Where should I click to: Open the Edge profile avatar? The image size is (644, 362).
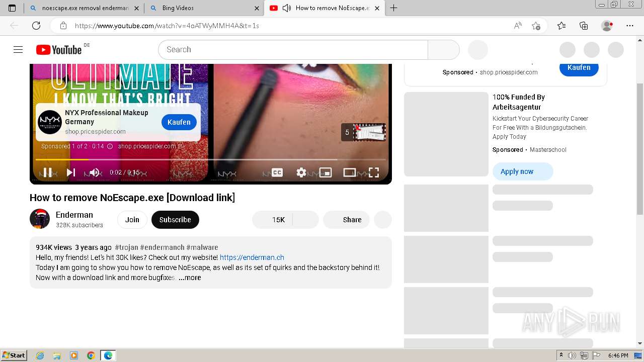tap(607, 26)
